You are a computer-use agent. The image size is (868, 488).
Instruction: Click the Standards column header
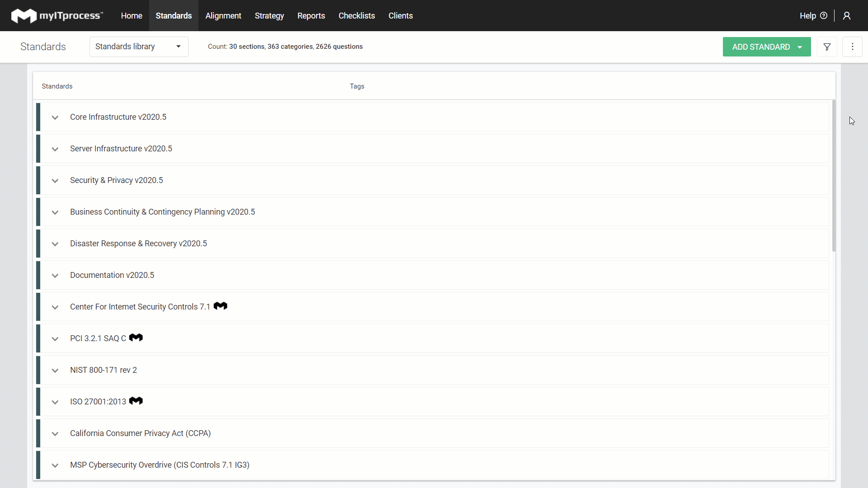point(57,86)
